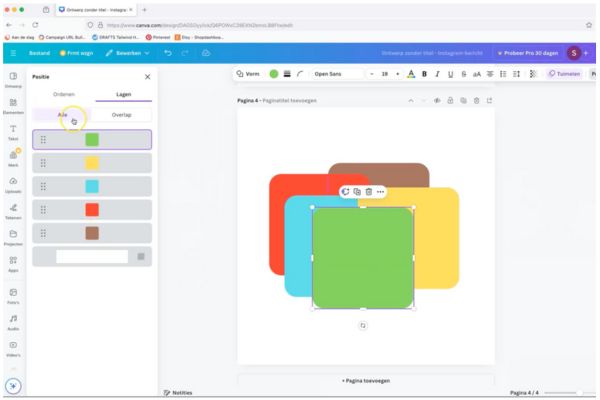Image resolution: width=600 pixels, height=400 pixels.
Task: Open the Projecten panel in the sidebar
Action: click(x=13, y=237)
